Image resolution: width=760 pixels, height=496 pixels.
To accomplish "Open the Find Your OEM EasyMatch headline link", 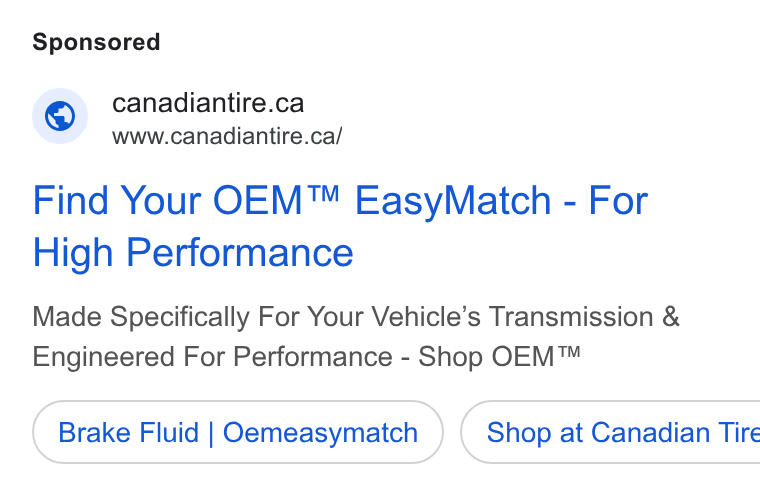I will point(340,226).
